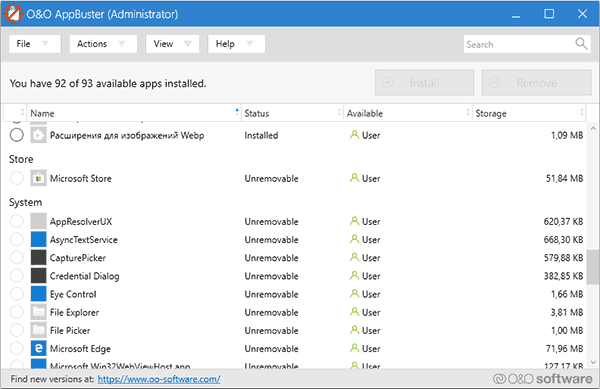
Task: Click user icon in Eye Control row
Action: click(354, 294)
